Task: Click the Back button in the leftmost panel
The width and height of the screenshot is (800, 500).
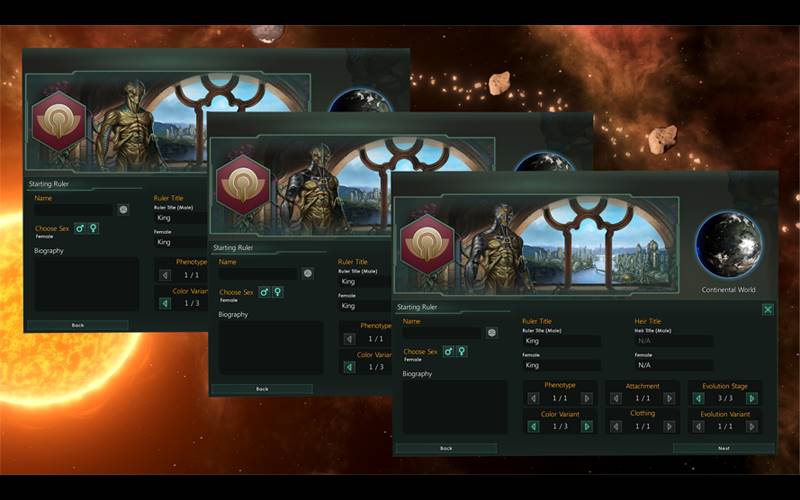Action: coord(77,325)
